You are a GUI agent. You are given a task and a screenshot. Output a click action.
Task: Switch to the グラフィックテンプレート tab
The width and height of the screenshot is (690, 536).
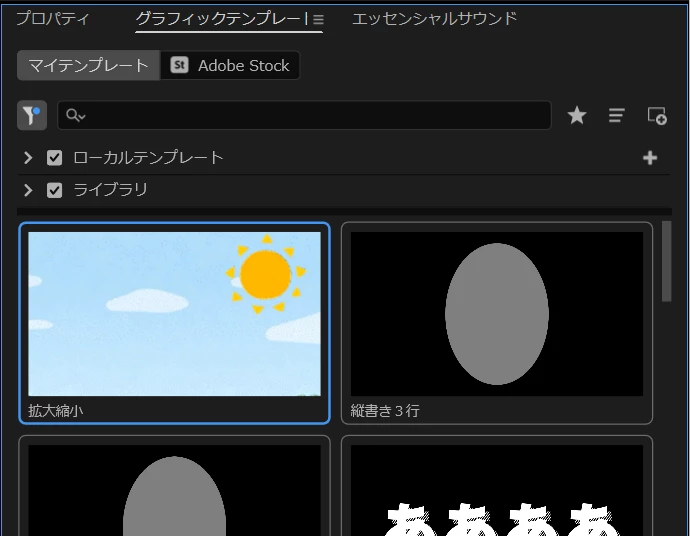pyautogui.click(x=221, y=18)
